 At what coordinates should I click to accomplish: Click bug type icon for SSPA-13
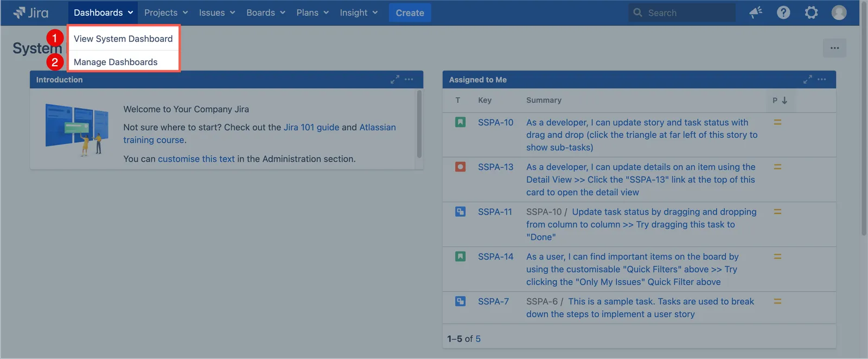click(460, 167)
